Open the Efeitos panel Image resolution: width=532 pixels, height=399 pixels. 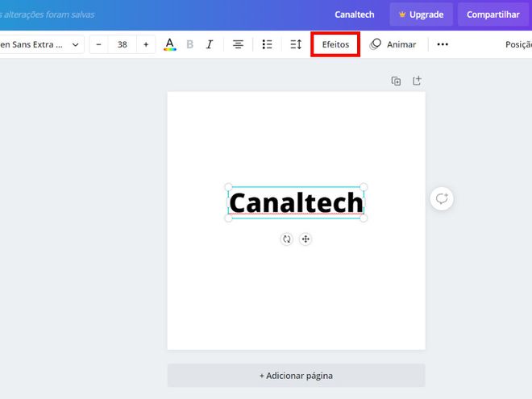coord(335,44)
